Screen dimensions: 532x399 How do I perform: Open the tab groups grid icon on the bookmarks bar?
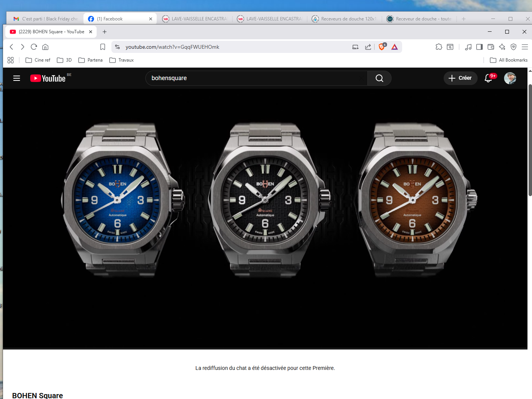(x=11, y=60)
